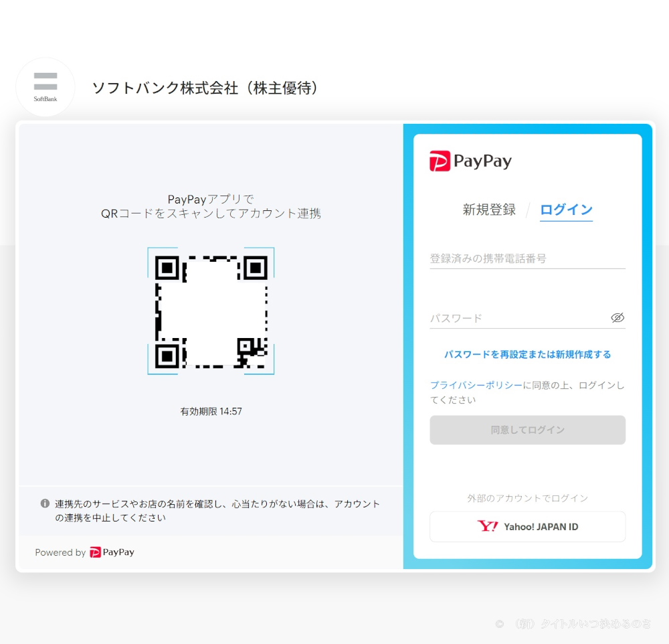
Task: Click the PayPay logo in login panel
Action: (470, 161)
